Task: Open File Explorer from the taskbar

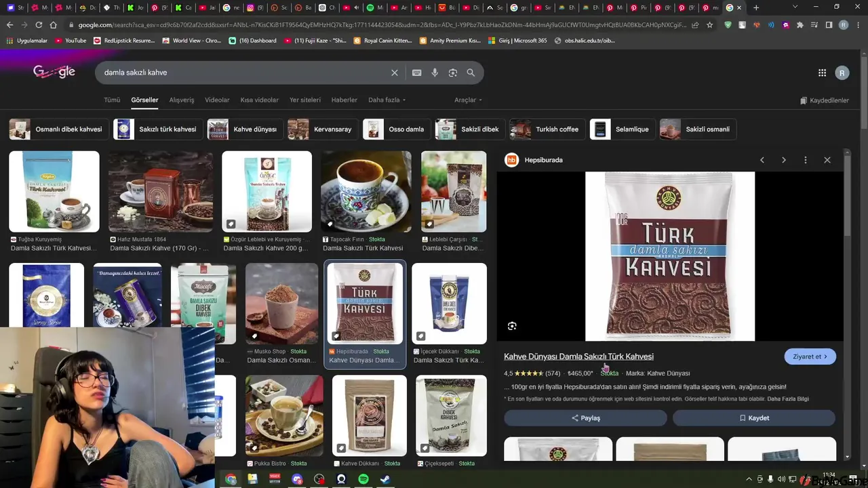Action: click(252, 479)
